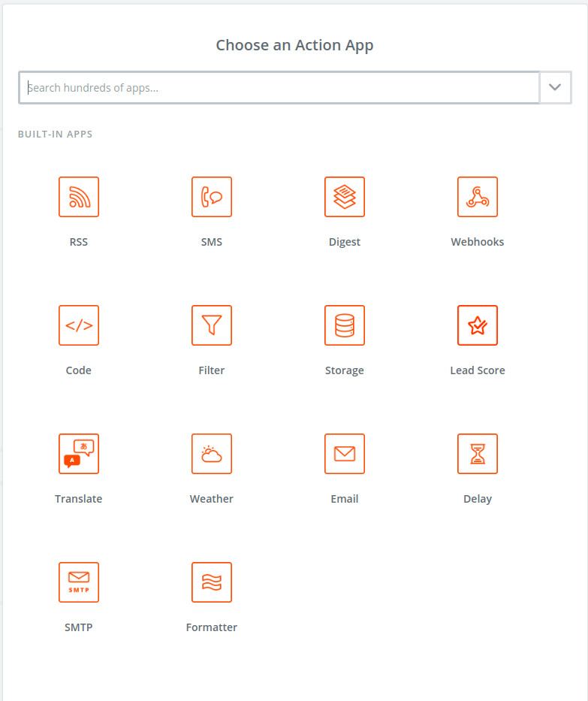Choose the SMTP app
Image resolution: width=588 pixels, height=701 pixels.
point(79,582)
